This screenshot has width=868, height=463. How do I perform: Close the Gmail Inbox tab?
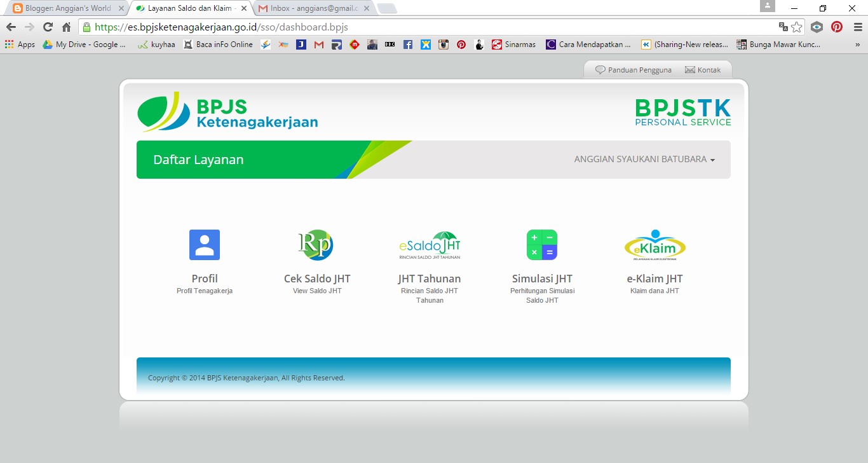click(x=367, y=8)
